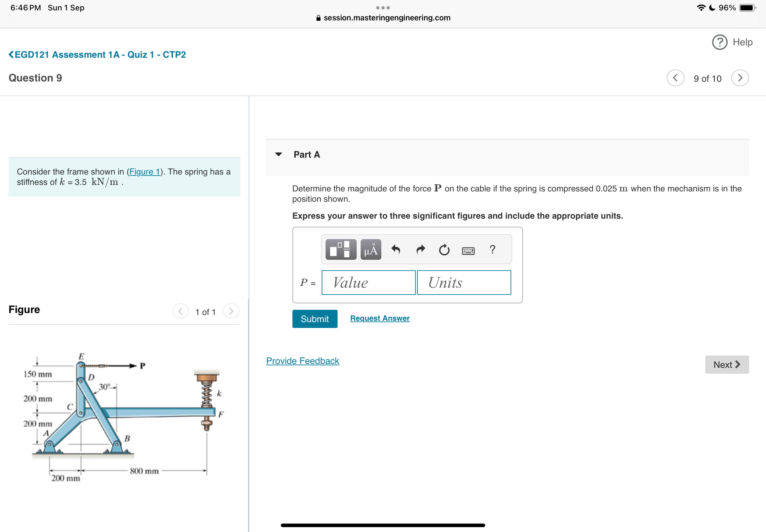Click the Next button

click(x=726, y=365)
